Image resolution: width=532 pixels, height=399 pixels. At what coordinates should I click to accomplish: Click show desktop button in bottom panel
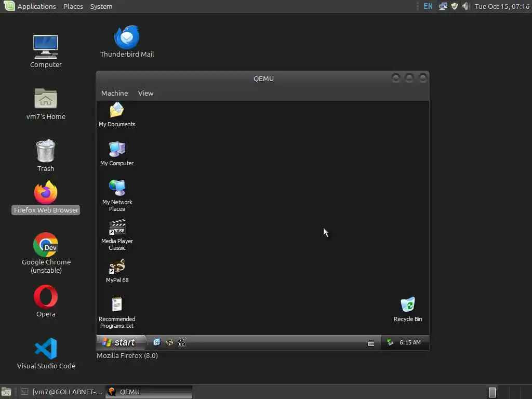[x=6, y=392]
